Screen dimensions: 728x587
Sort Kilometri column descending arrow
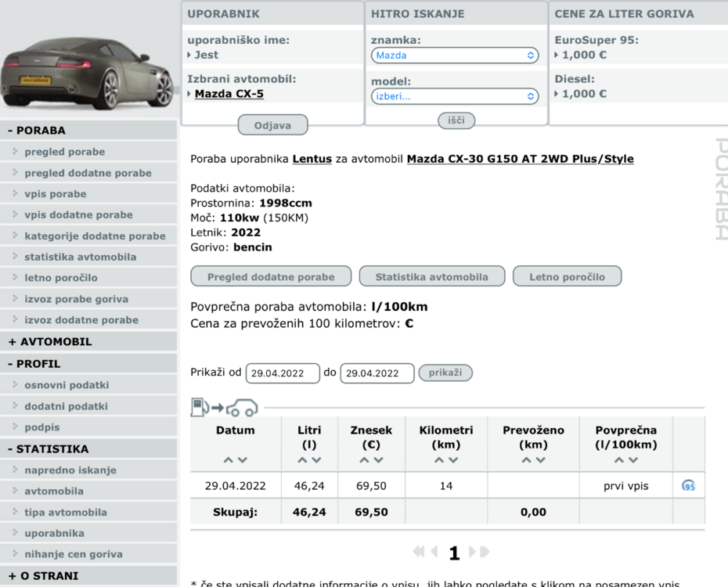point(453,460)
